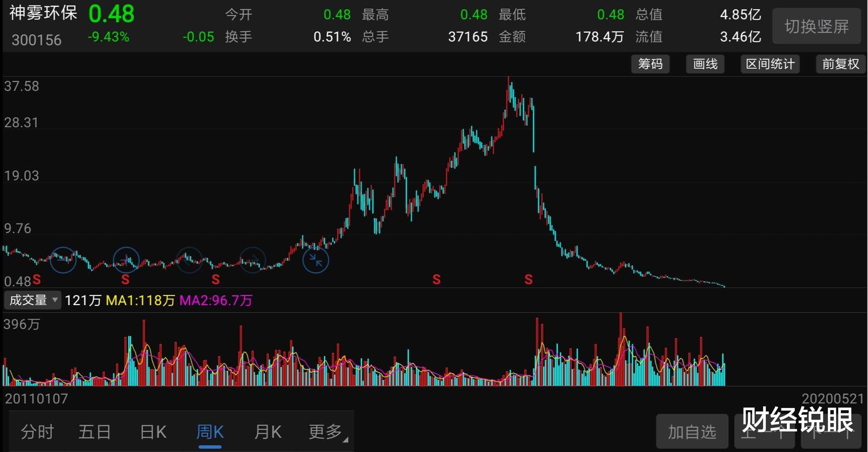
Task: Click the 流值 value 3.46亿
Action: coord(740,37)
